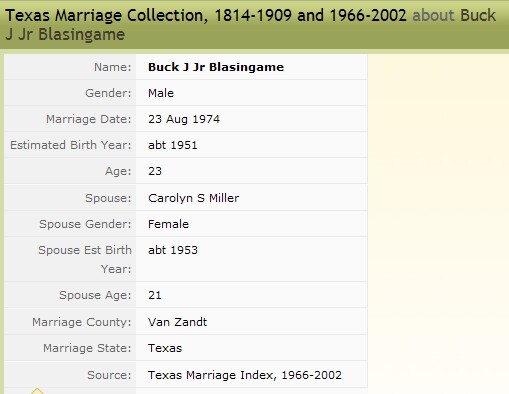Click the Marriage Date field label
509x394 pixels.
89,119
